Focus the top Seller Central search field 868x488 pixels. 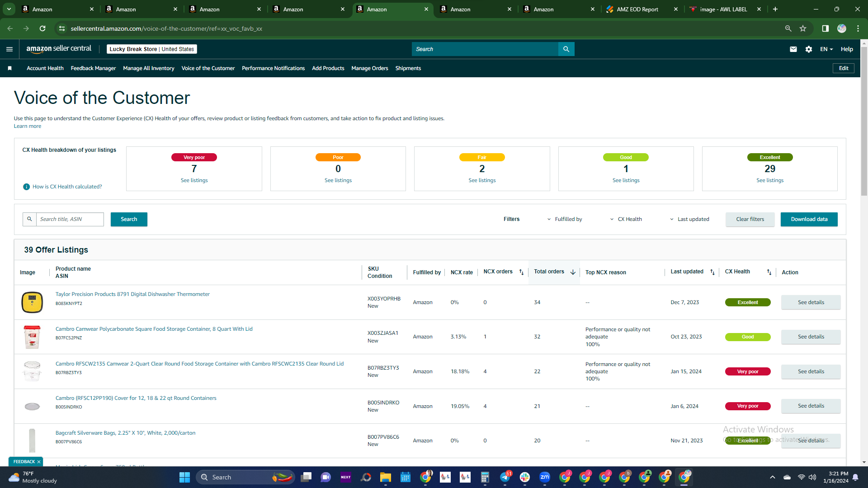[x=485, y=49]
